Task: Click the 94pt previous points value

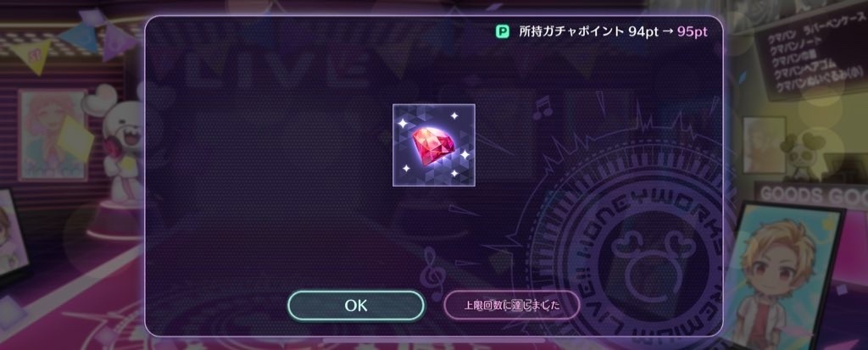Action: 643,31
